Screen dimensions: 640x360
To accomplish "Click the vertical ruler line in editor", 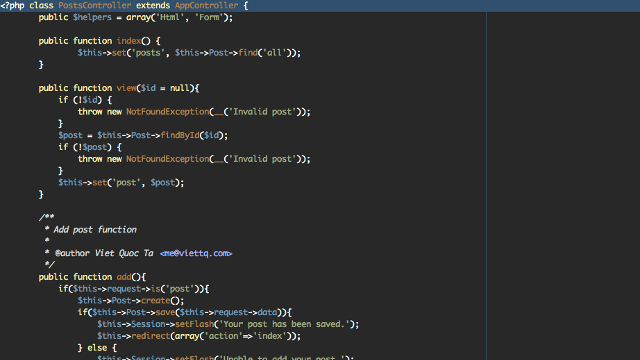I will click(x=487, y=186).
